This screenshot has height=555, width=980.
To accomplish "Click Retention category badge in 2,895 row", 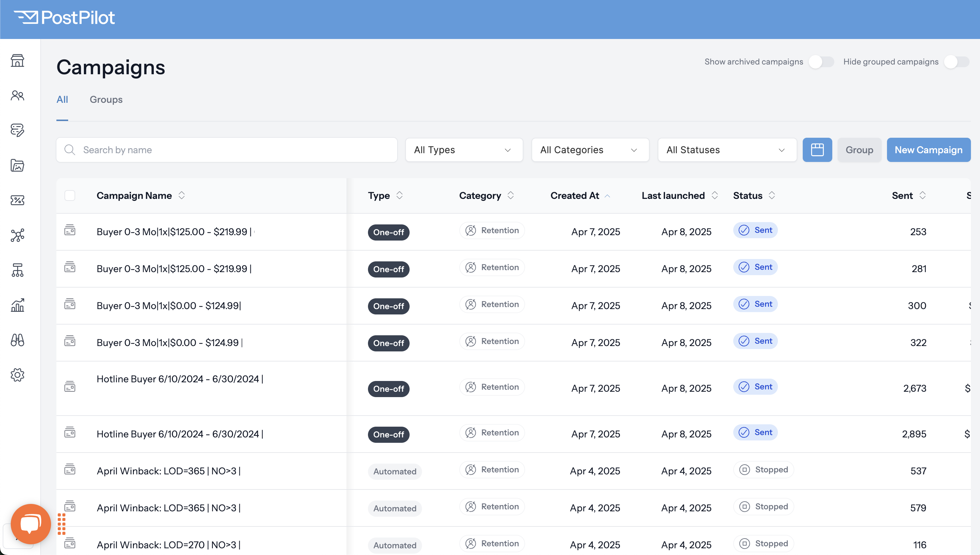I will [492, 433].
